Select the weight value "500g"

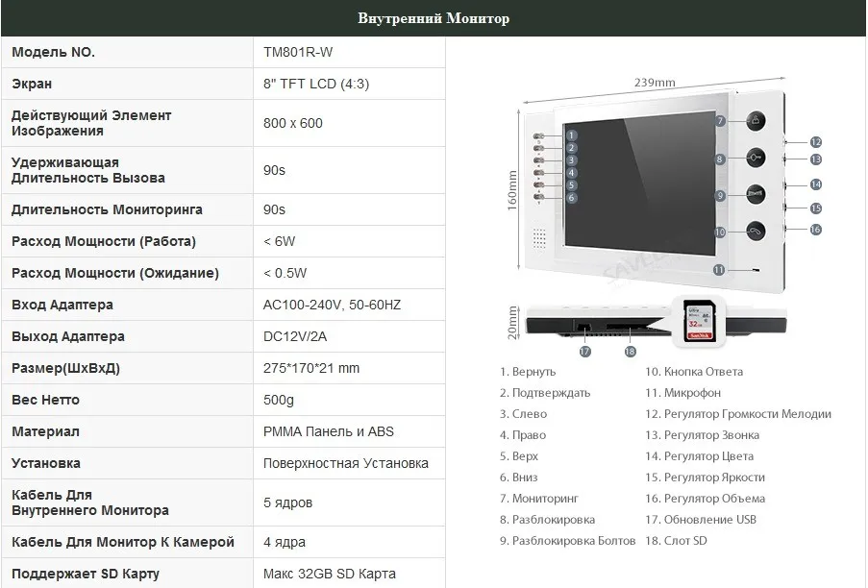[279, 400]
